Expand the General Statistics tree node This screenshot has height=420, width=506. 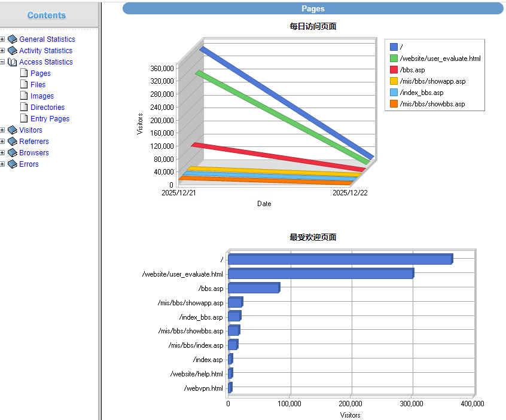click(x=2, y=39)
